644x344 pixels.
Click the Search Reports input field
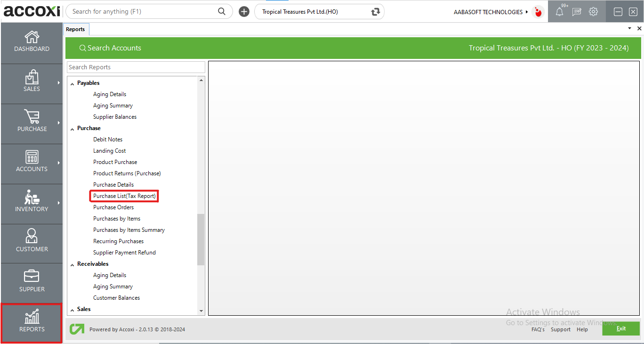(136, 67)
